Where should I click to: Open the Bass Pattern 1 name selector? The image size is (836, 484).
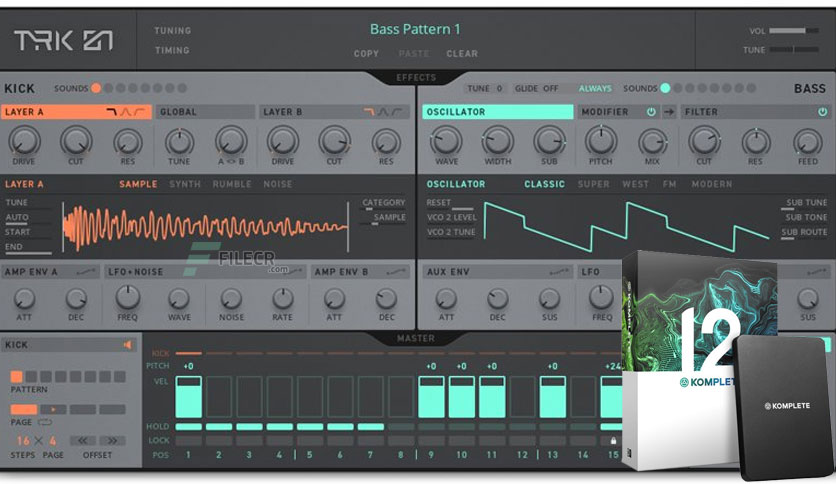click(415, 29)
